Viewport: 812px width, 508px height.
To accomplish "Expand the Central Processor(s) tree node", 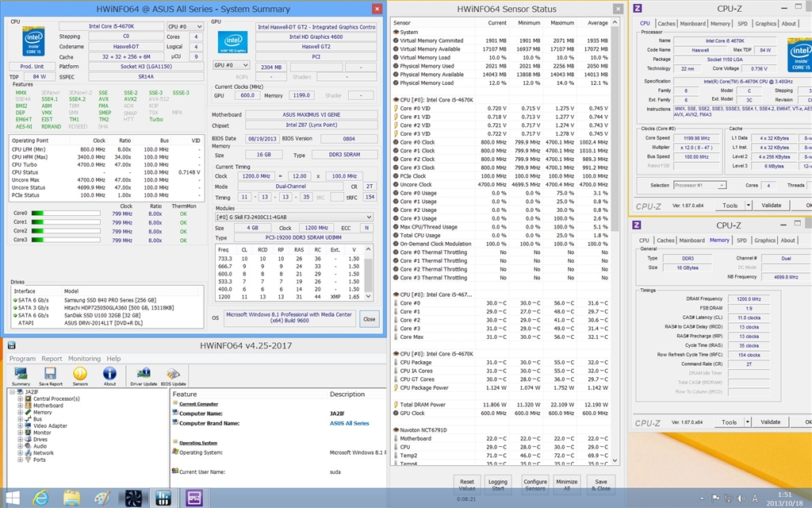I will 20,398.
